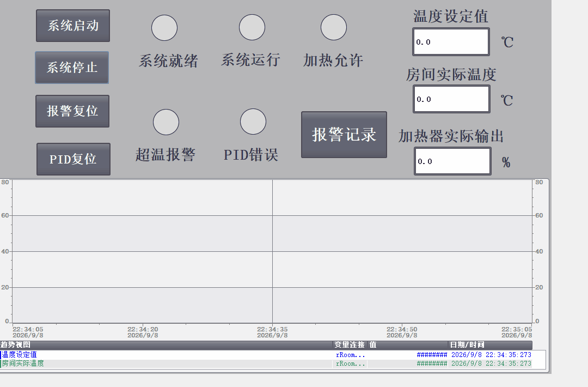Click the 加热器实际输出 label
588x387 pixels.
451,136
